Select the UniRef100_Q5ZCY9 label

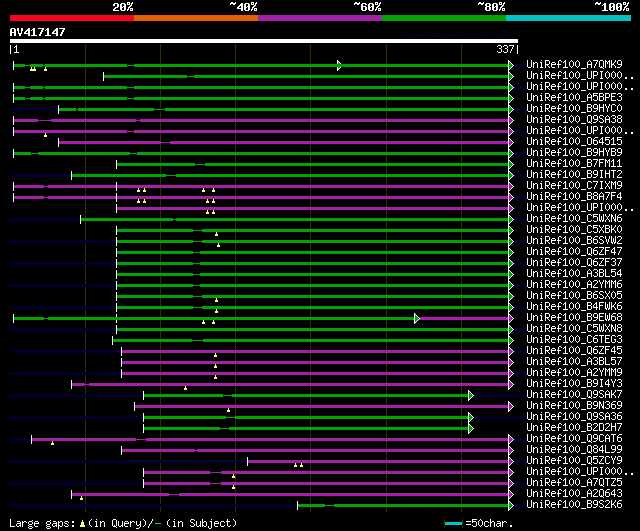click(574, 461)
